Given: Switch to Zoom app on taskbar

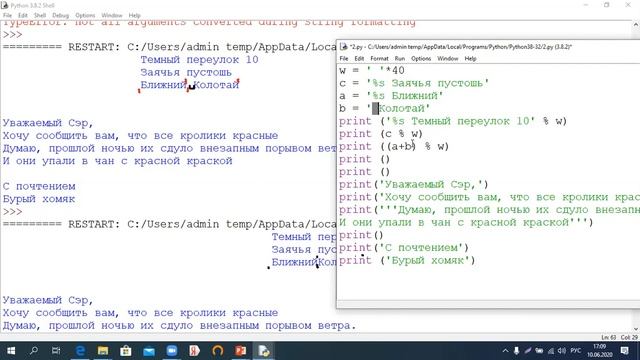Looking at the screenshot, I should [x=172, y=351].
